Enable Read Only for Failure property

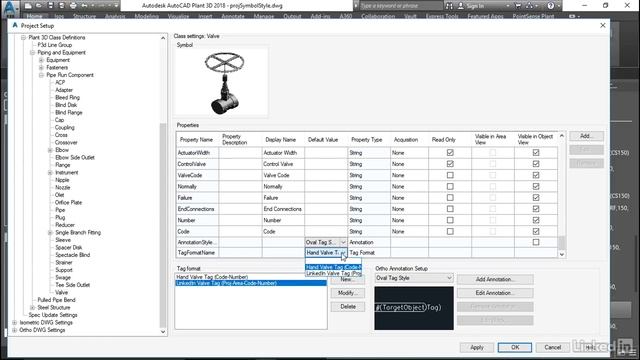pos(450,198)
